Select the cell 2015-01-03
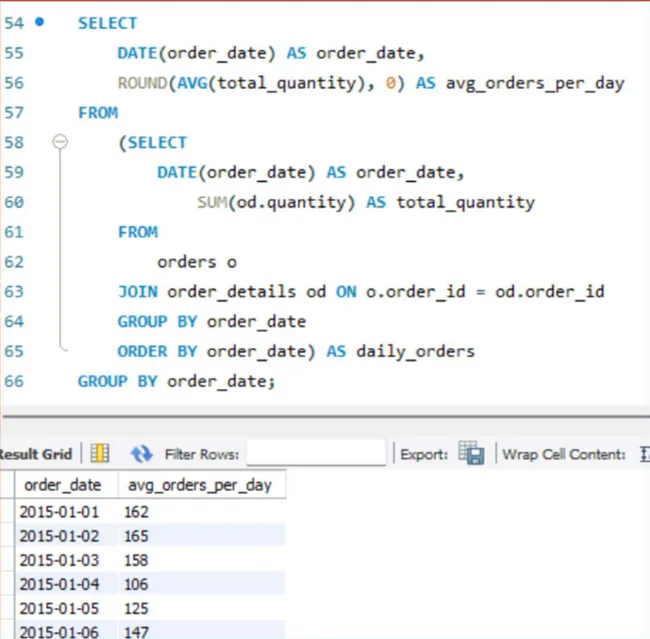 59,560
